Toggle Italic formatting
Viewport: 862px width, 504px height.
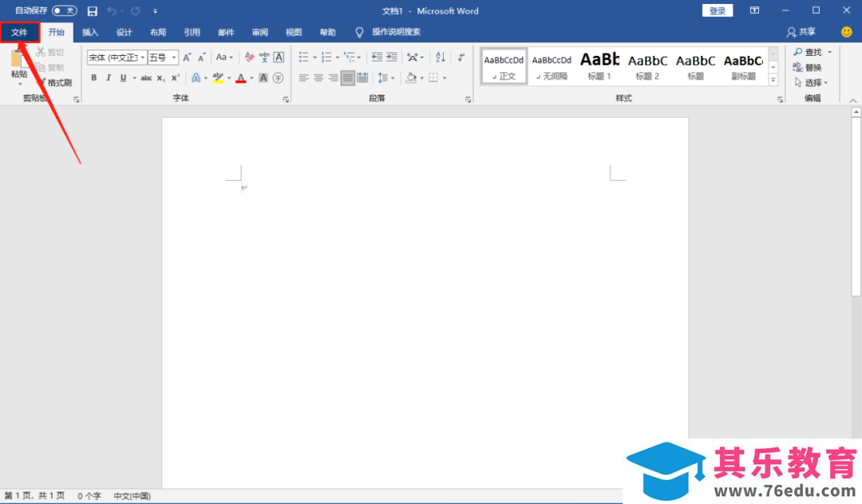109,78
